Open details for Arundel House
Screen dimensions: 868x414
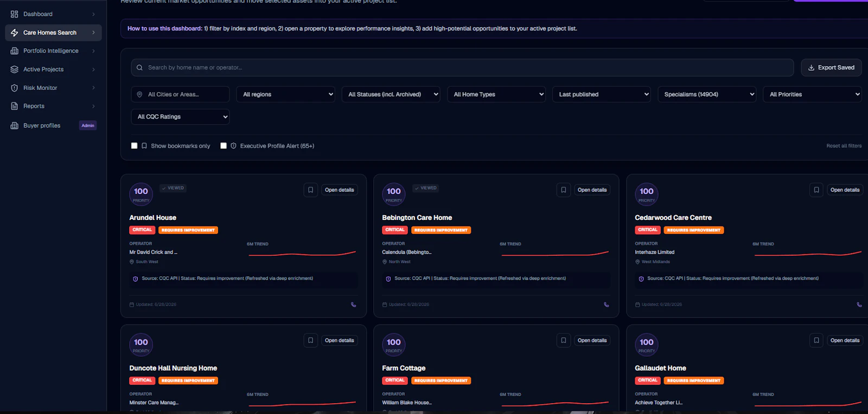pos(340,190)
